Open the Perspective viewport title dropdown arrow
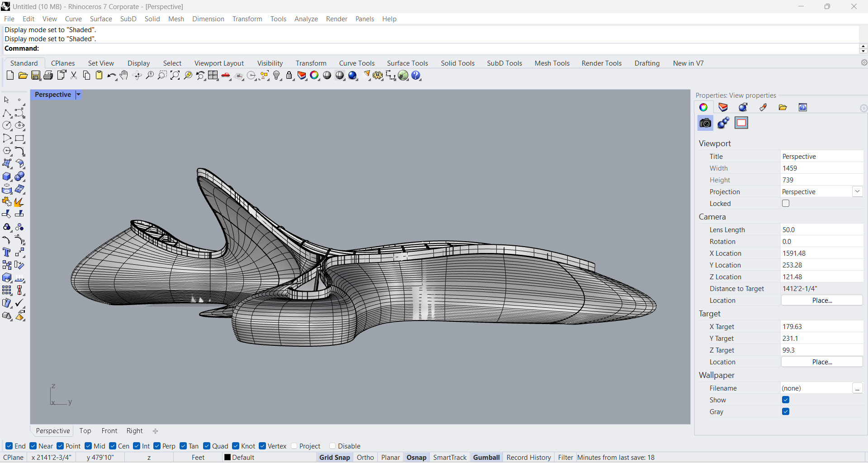This screenshot has width=868, height=463. [x=78, y=95]
